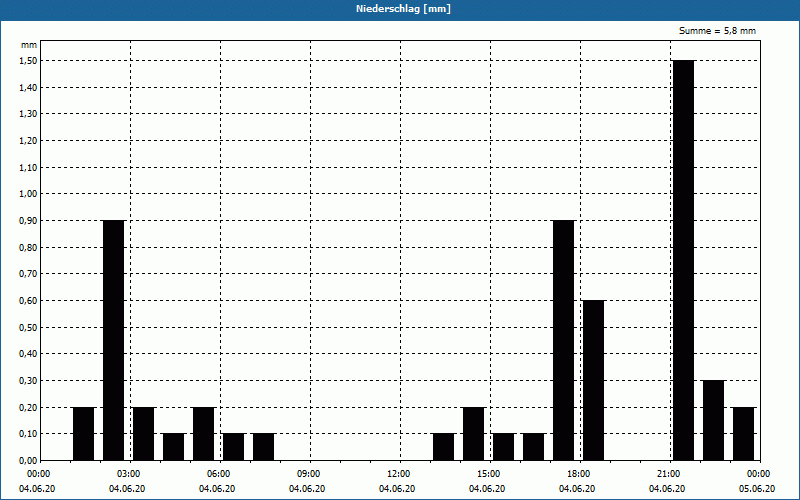Viewport: 800px width, 500px height.
Task: Click the 1,00 y-axis label
Action: 28,194
